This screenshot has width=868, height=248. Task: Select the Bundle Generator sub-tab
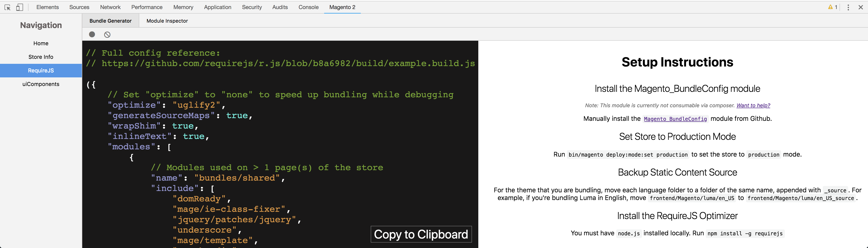(x=111, y=21)
